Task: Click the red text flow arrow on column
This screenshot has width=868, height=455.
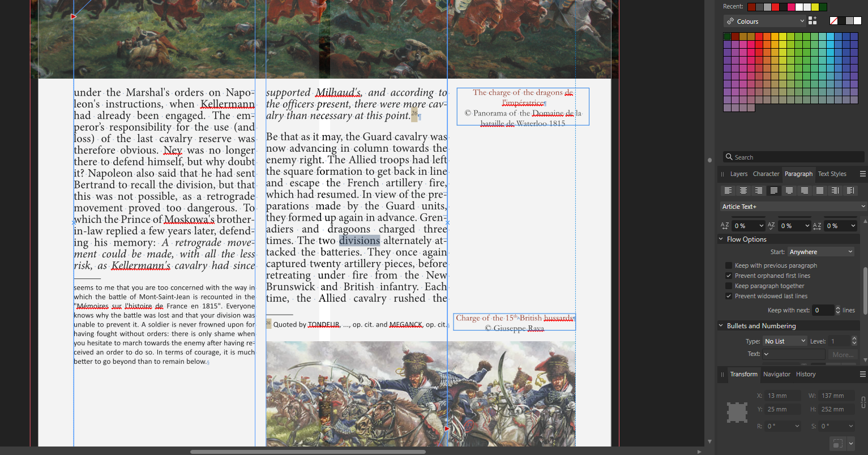Action: coord(447,428)
